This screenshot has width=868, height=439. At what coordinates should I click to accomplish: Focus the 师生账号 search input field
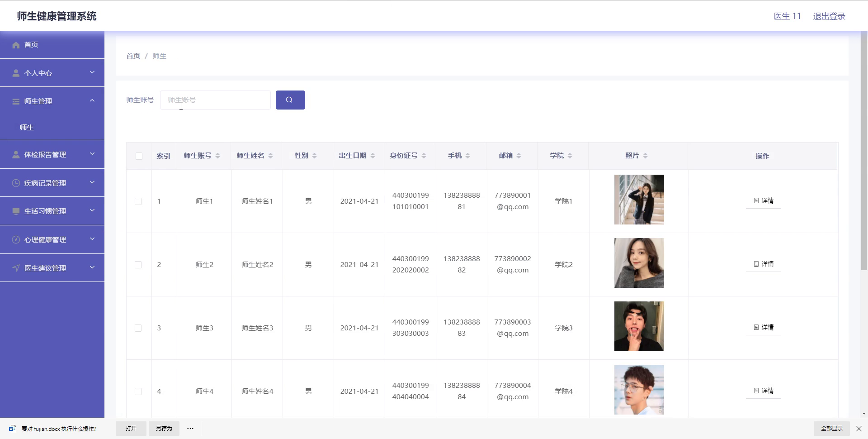tap(215, 100)
